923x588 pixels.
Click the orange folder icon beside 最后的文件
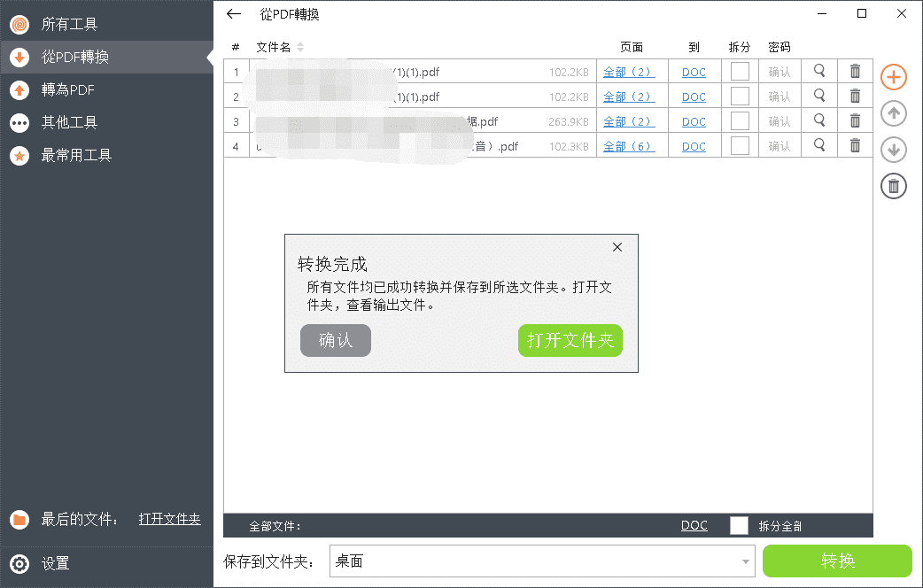19,519
